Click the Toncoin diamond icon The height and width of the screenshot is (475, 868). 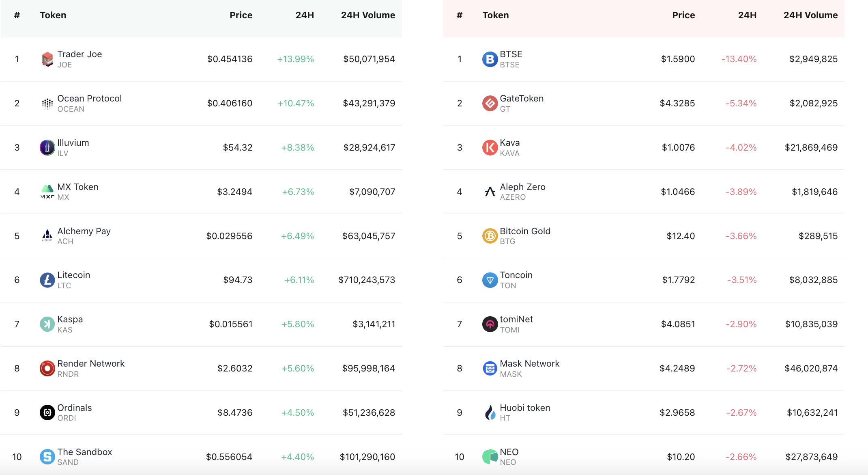[490, 280]
